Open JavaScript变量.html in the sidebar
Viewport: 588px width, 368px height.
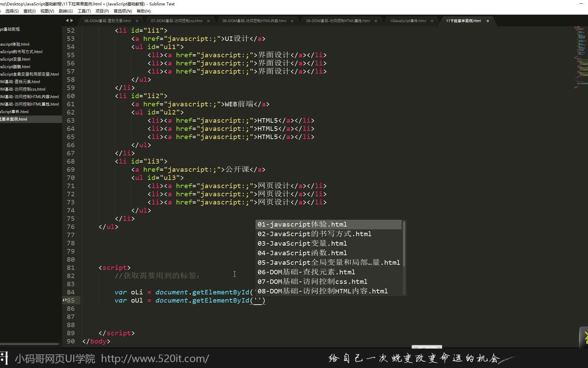click(15, 59)
